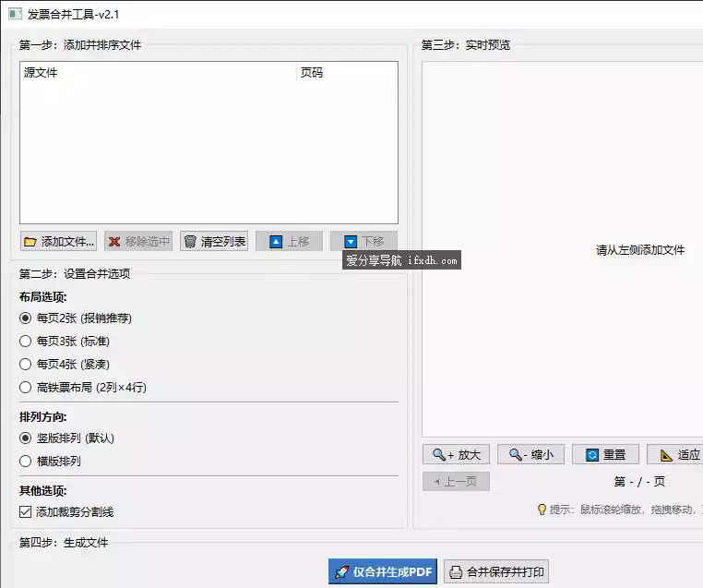This screenshot has width=703, height=588.
Task: Click the 清空列表 trash bin button
Action: pyautogui.click(x=214, y=242)
